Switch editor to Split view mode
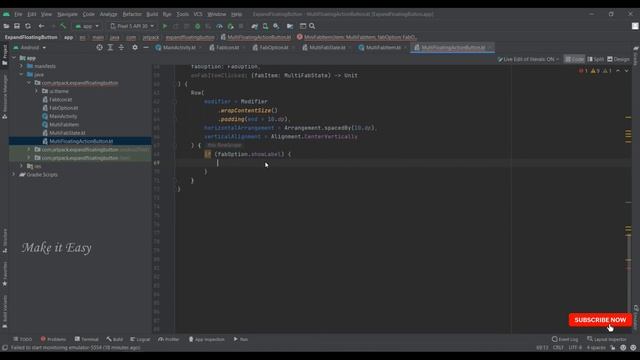The height and width of the screenshot is (360, 640). coord(596,59)
